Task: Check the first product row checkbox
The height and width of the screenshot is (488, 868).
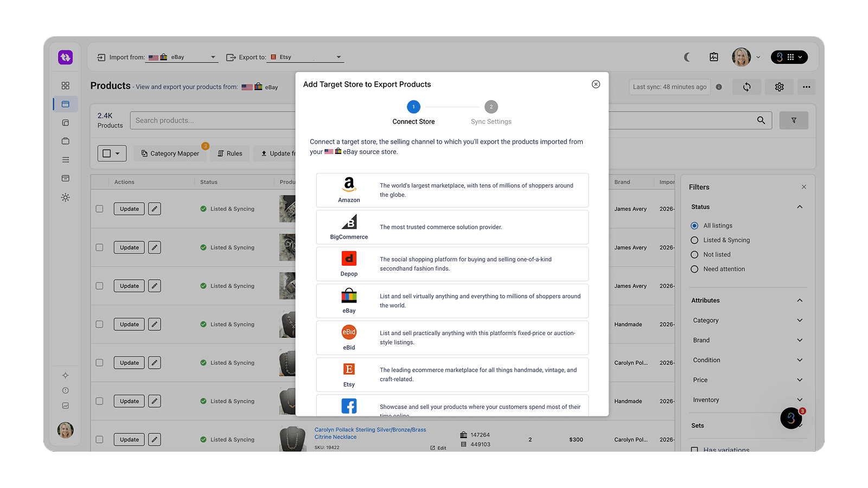Action: tap(99, 209)
